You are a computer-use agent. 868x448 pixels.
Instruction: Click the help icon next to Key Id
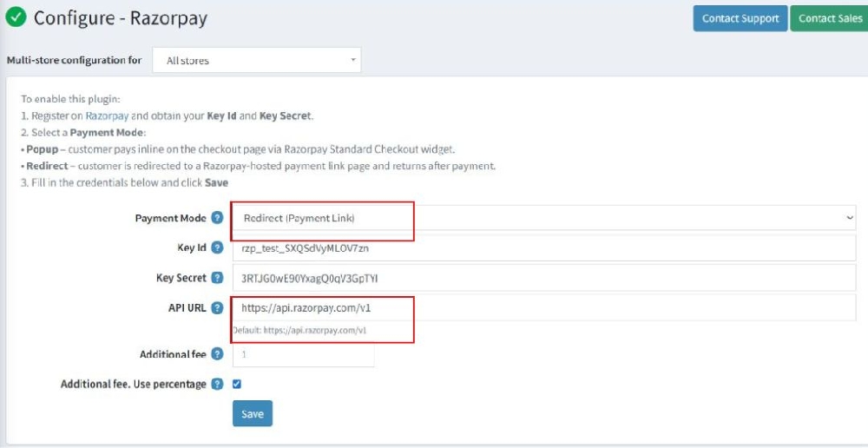pos(218,247)
